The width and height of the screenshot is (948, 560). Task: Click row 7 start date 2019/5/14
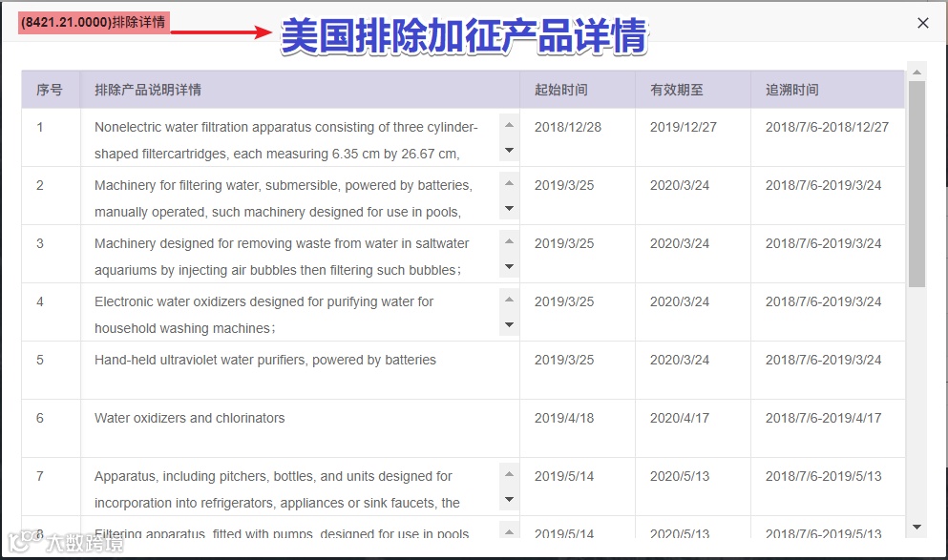[564, 476]
